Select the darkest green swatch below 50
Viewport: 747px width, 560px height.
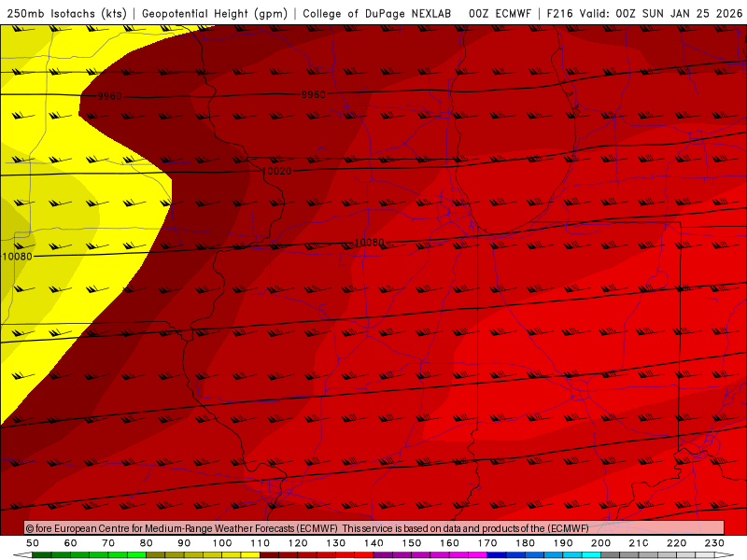42,555
